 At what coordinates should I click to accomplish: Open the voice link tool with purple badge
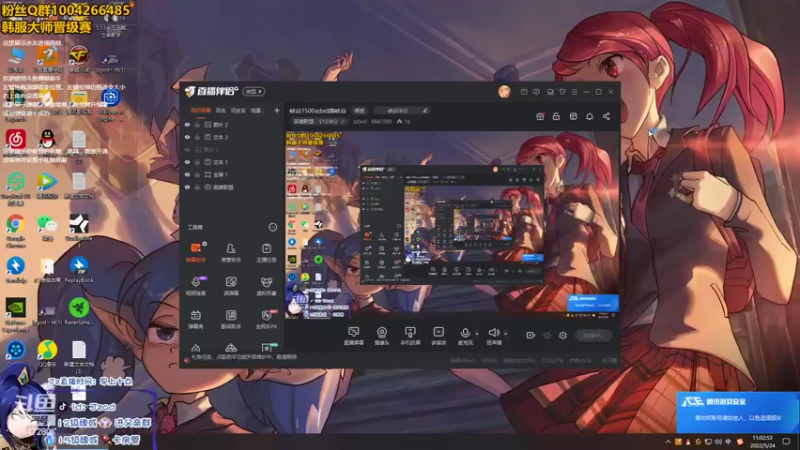[x=196, y=285]
